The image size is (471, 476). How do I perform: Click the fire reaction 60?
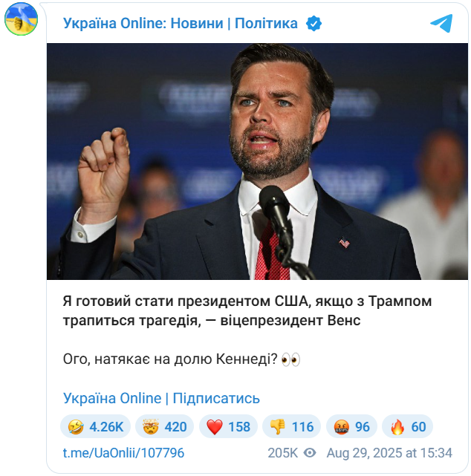tap(408, 426)
